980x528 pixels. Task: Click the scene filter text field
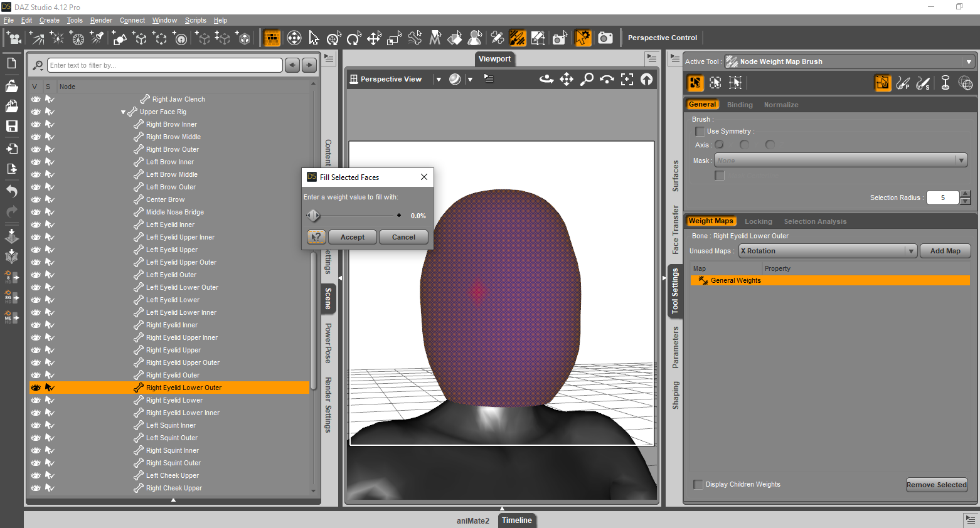click(165, 65)
